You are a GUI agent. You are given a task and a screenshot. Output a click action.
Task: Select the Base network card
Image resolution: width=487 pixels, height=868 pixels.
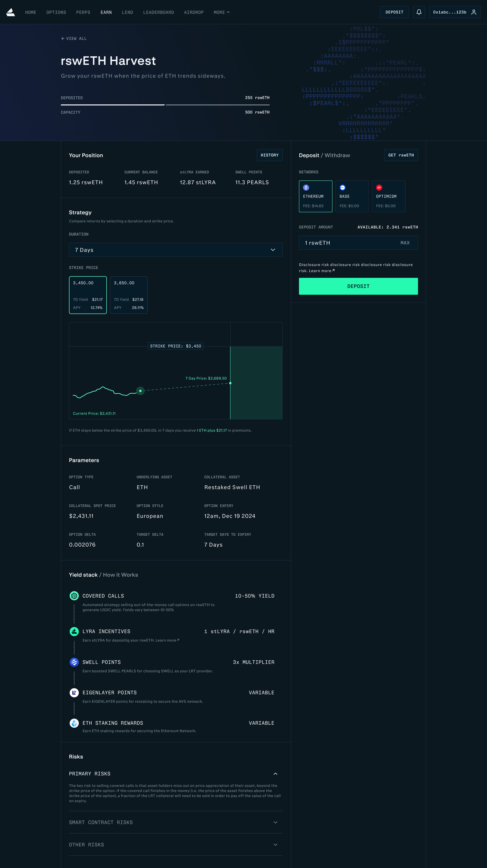pos(352,196)
